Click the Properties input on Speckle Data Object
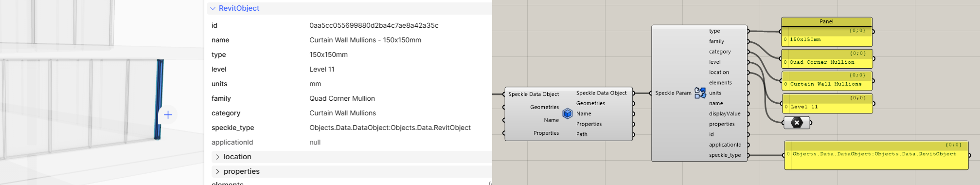980x185 pixels. pos(546,133)
